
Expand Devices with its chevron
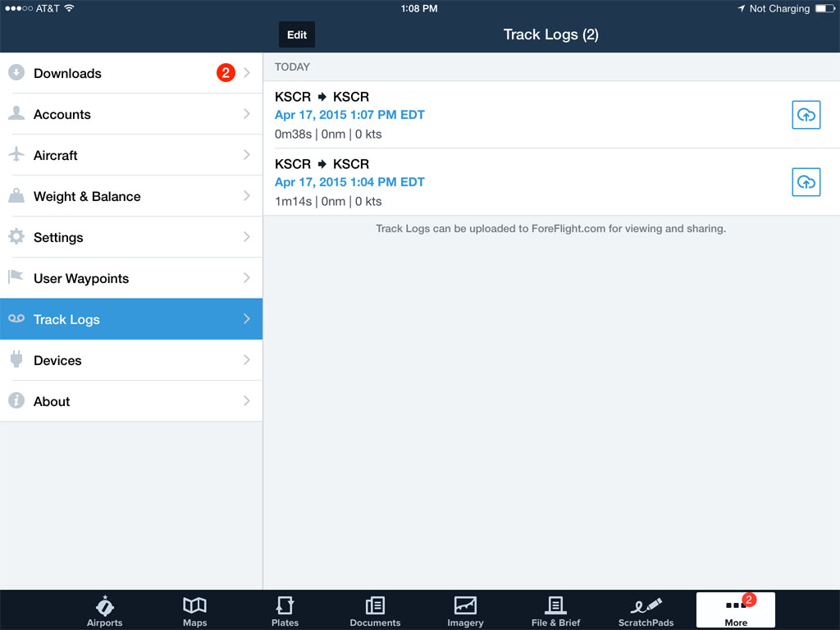246,359
